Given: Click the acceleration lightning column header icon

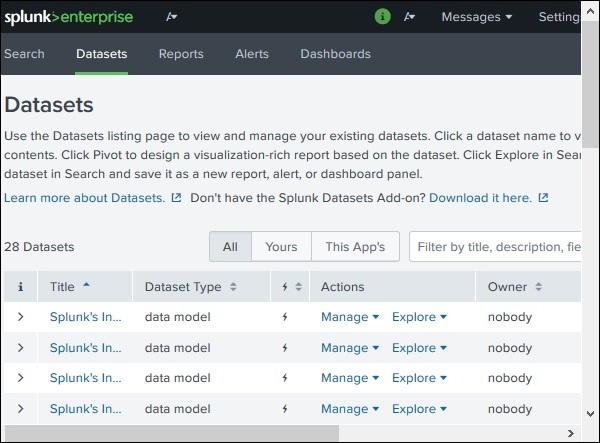Looking at the screenshot, I should [287, 287].
